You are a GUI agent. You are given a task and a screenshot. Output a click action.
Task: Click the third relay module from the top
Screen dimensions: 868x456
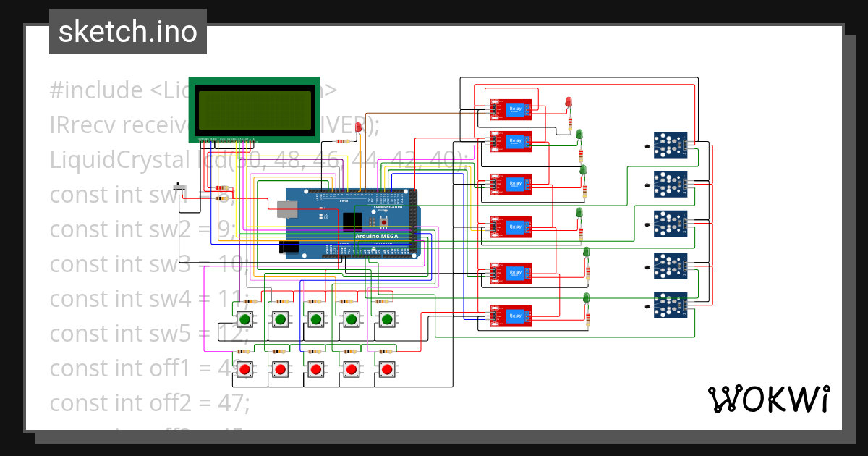[x=511, y=183]
